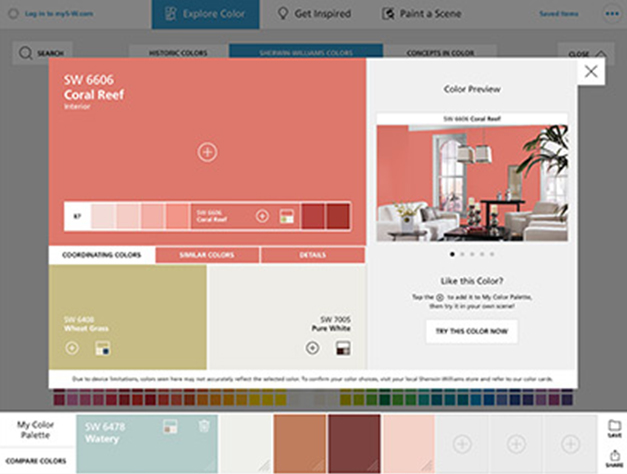Select the terracotta orange palette swatch

[300, 444]
